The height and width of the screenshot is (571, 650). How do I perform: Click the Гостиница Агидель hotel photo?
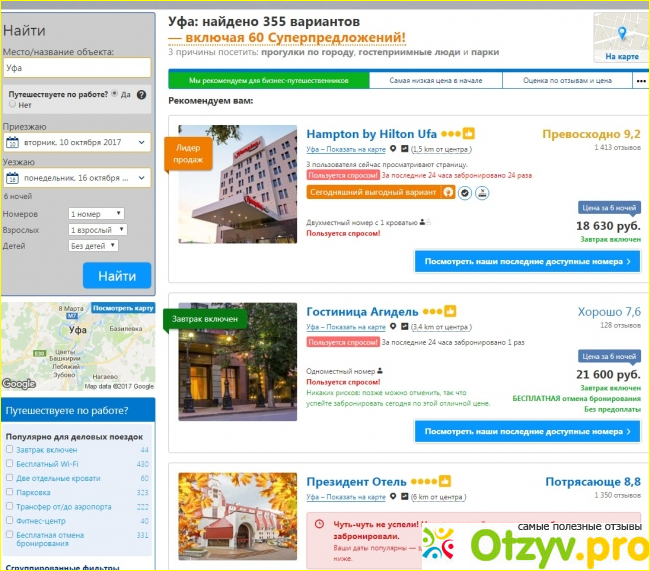tap(238, 362)
